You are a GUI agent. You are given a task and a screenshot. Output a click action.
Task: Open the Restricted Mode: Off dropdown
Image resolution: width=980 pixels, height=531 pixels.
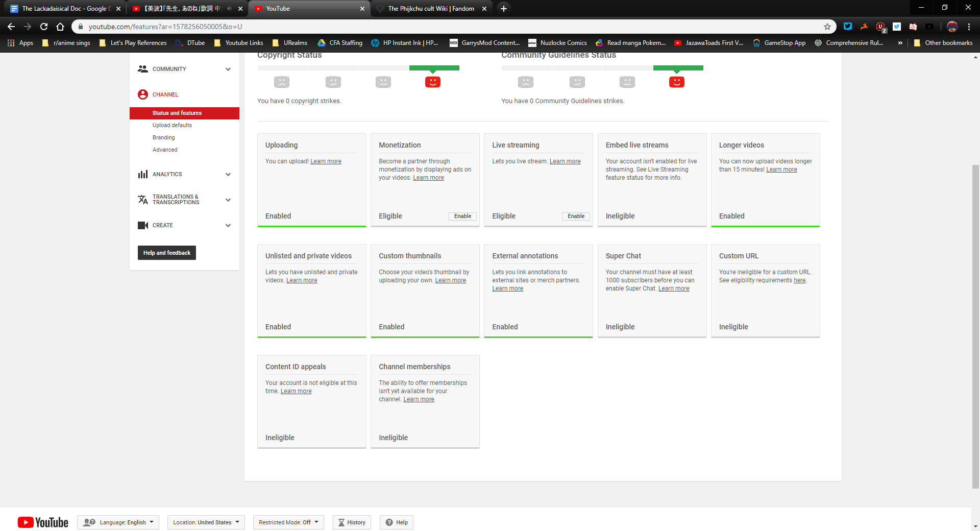point(288,522)
